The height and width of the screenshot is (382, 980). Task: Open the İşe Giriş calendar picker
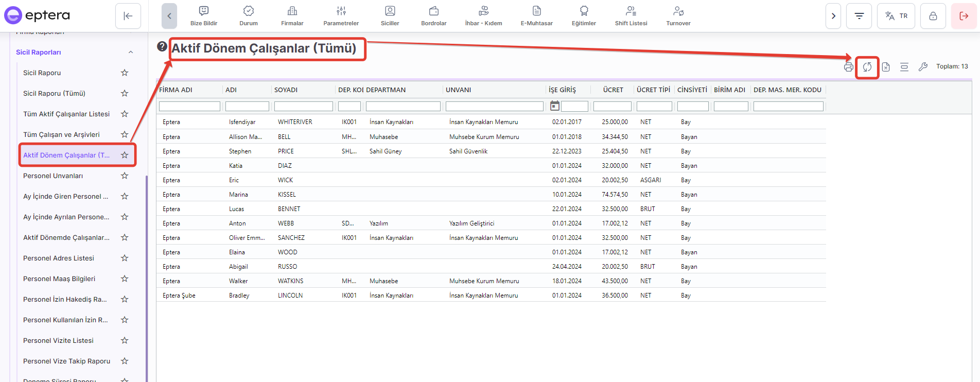point(554,106)
